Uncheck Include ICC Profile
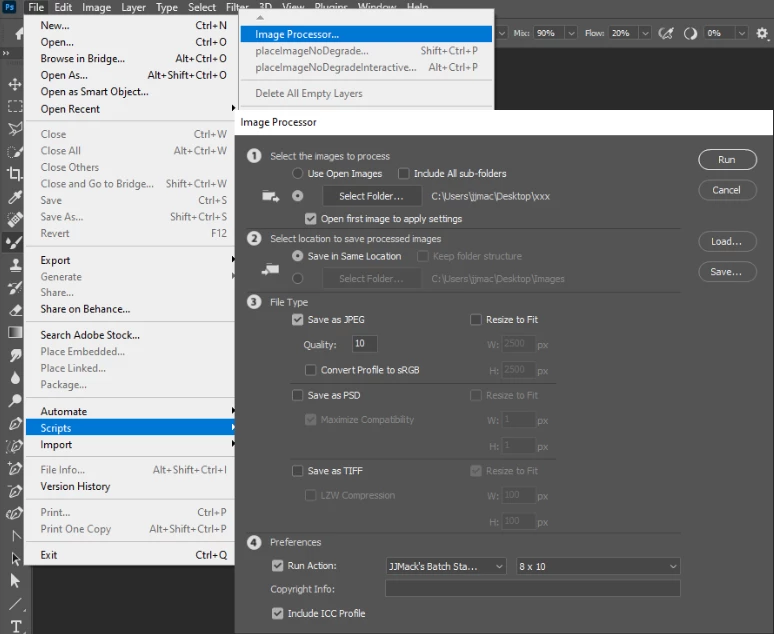The height and width of the screenshot is (634, 774). coord(277,613)
